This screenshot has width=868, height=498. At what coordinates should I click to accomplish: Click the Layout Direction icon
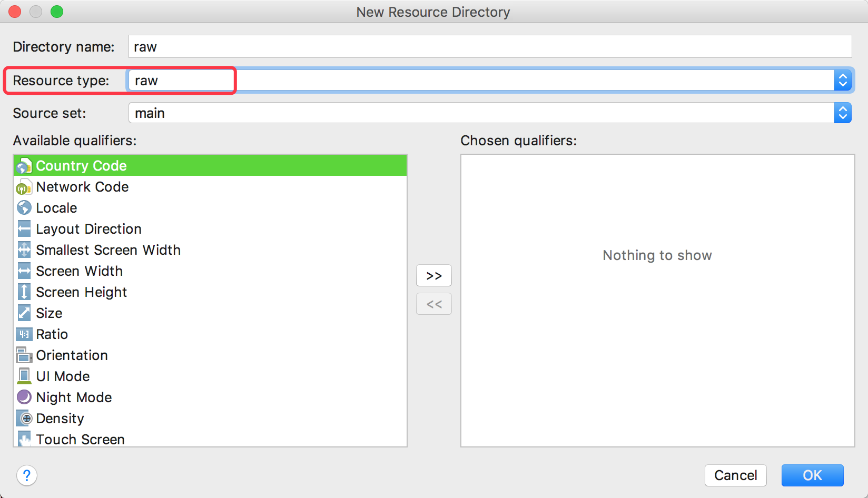[x=24, y=229]
